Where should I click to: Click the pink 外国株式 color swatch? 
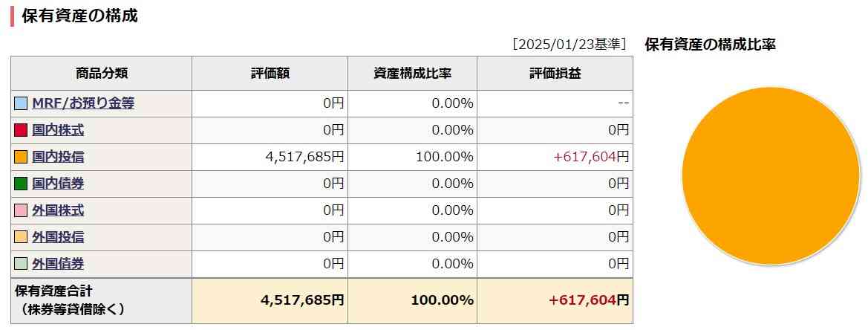(21, 210)
